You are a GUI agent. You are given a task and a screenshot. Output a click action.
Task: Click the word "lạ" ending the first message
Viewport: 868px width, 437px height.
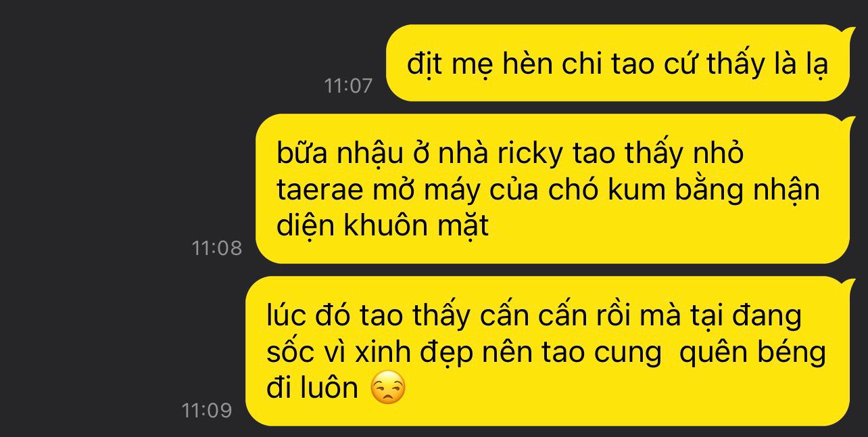pos(815,66)
